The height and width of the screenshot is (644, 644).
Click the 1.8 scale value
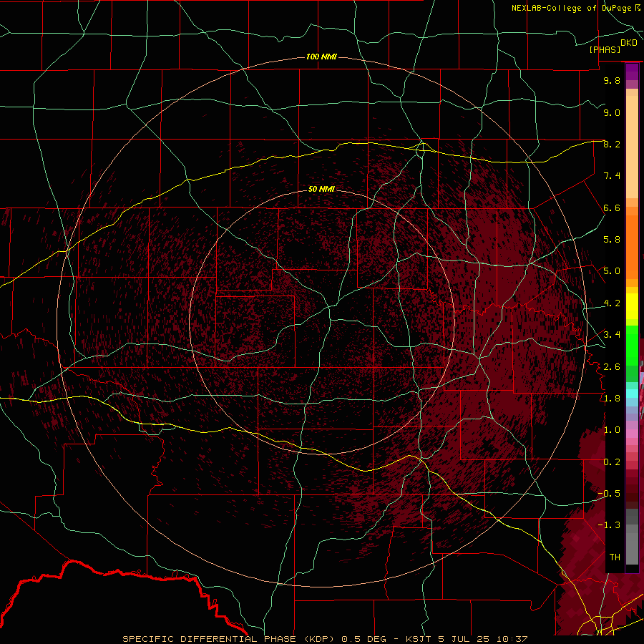[612, 399]
